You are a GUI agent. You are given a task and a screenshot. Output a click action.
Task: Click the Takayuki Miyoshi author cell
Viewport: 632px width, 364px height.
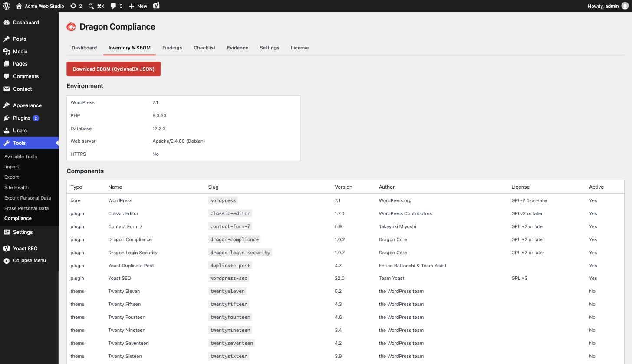point(397,226)
